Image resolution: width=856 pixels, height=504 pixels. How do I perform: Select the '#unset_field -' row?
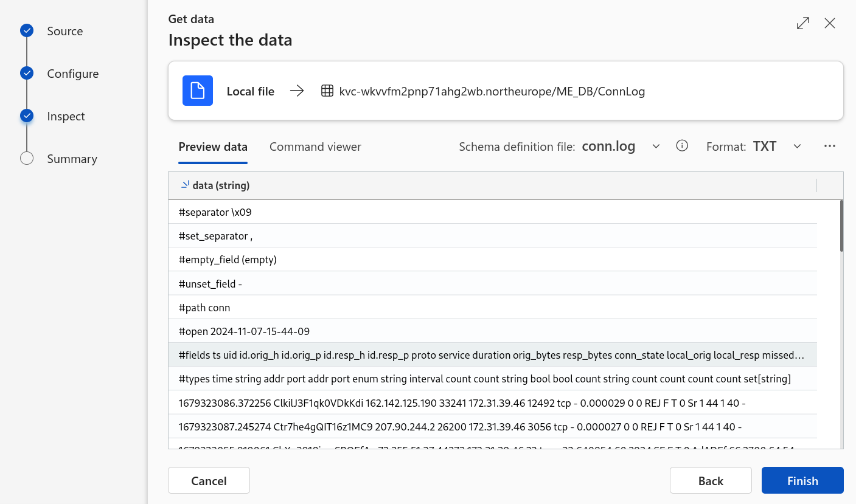493,284
